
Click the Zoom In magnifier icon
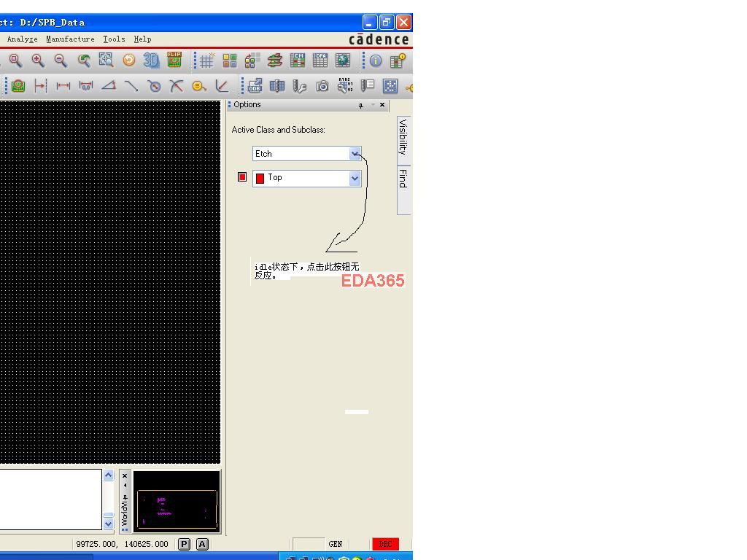(38, 60)
